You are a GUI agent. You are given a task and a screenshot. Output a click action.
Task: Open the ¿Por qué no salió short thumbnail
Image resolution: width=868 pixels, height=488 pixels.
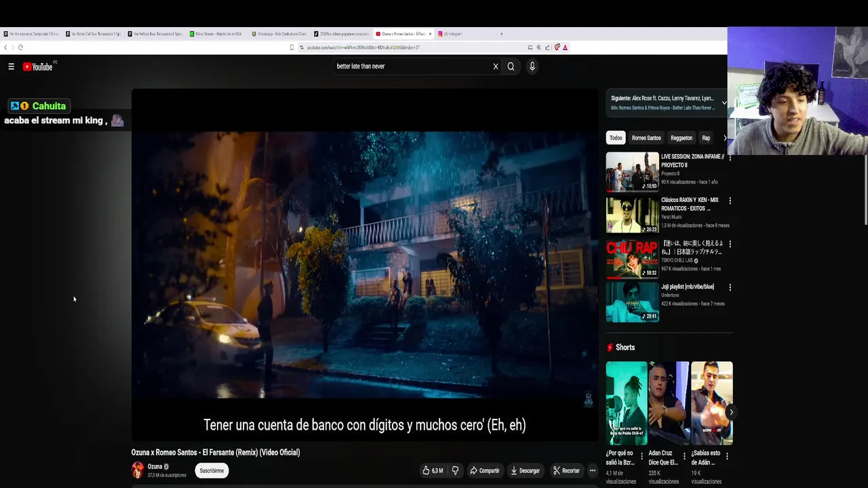coord(627,403)
